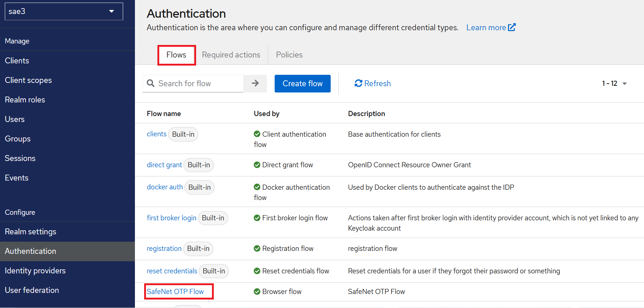
Task: Click the magnifier icon in search field
Action: [151, 84]
